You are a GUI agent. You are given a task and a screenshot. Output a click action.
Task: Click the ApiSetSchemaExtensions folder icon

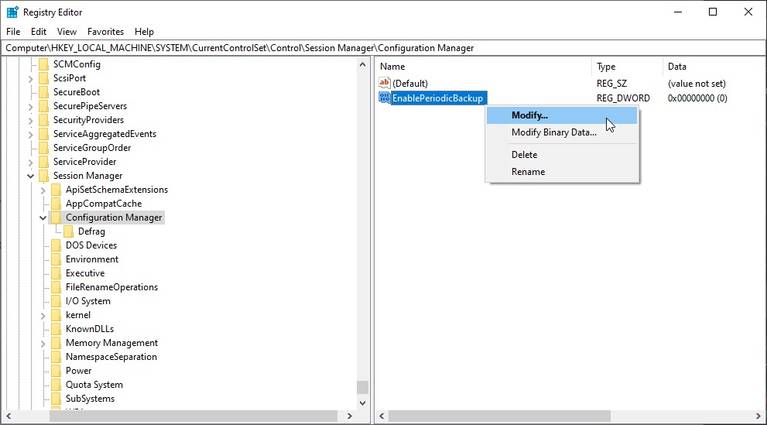coord(56,190)
